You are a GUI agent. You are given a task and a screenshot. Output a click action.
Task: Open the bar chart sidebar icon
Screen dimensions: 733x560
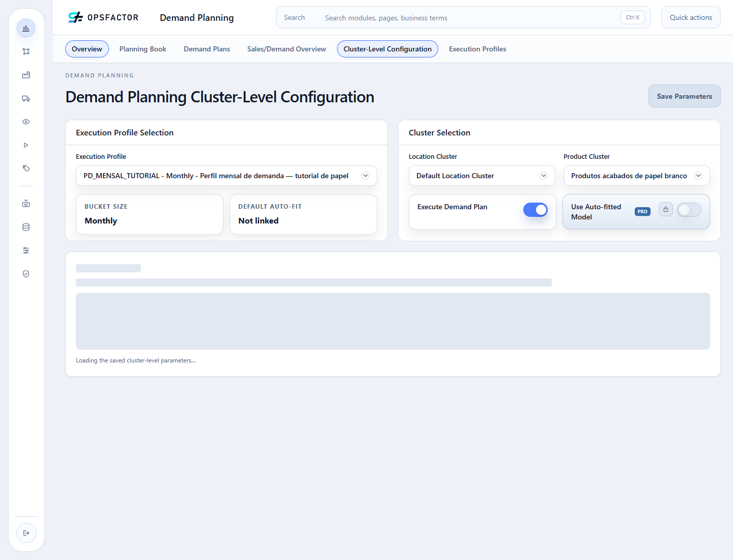coord(26,28)
